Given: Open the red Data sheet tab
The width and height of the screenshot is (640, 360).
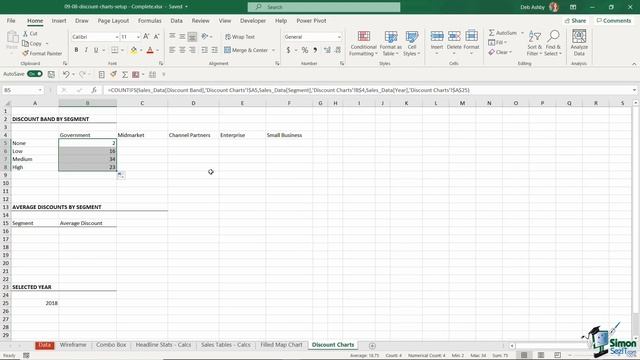Looking at the screenshot, I should pyautogui.click(x=44, y=345).
